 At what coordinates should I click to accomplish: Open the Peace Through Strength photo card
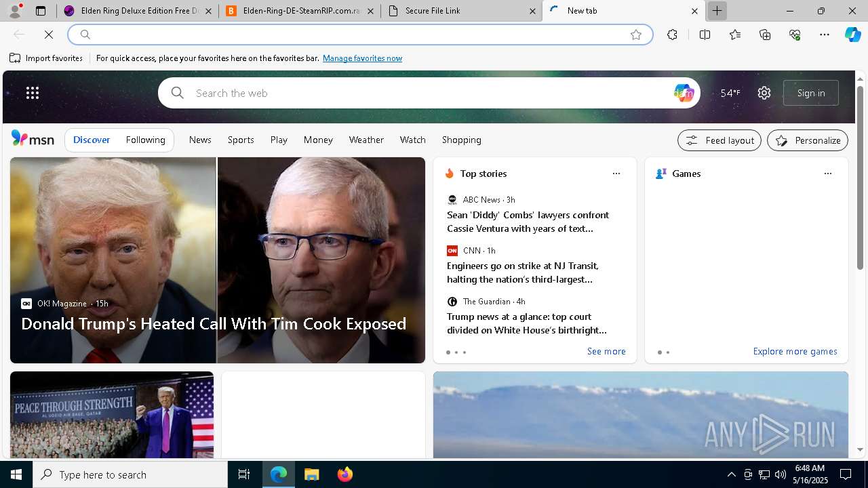tap(112, 415)
